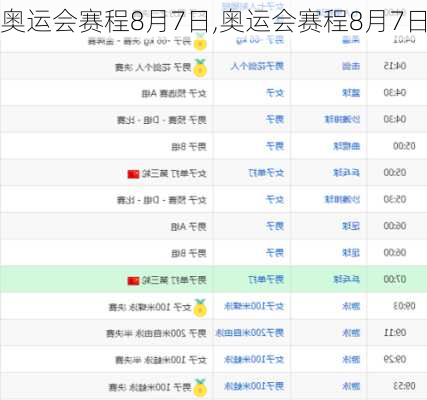
Task: Open 游泳 link in the 09:11 row
Action: click(351, 333)
